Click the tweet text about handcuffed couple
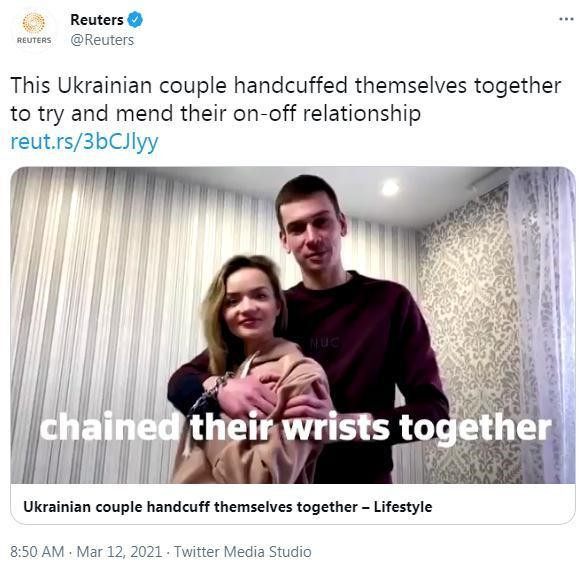 point(286,99)
